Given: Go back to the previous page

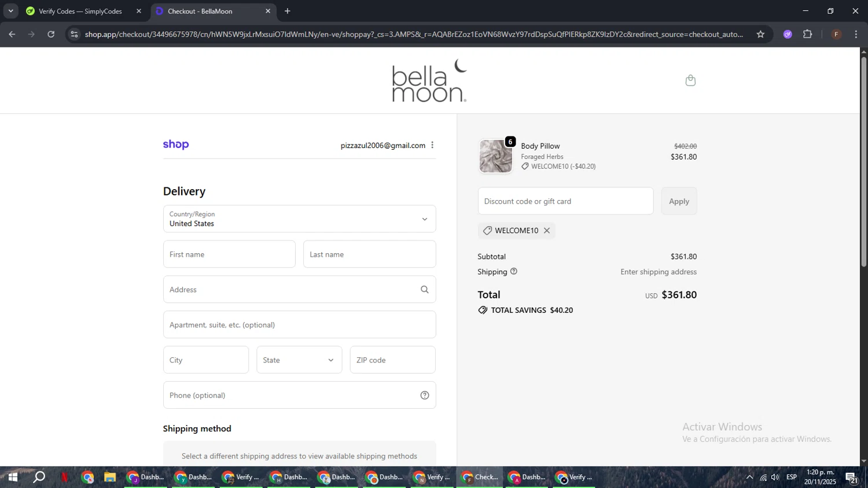Looking at the screenshot, I should [12, 34].
